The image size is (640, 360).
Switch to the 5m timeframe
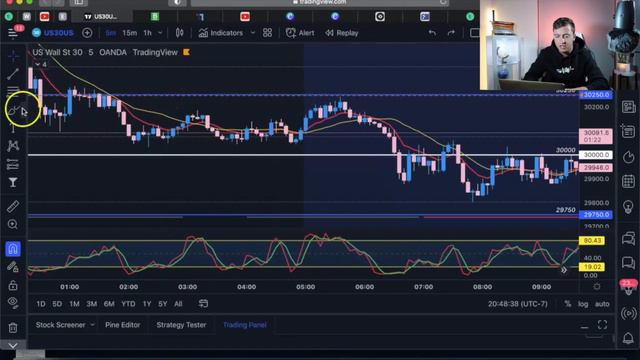click(x=111, y=33)
